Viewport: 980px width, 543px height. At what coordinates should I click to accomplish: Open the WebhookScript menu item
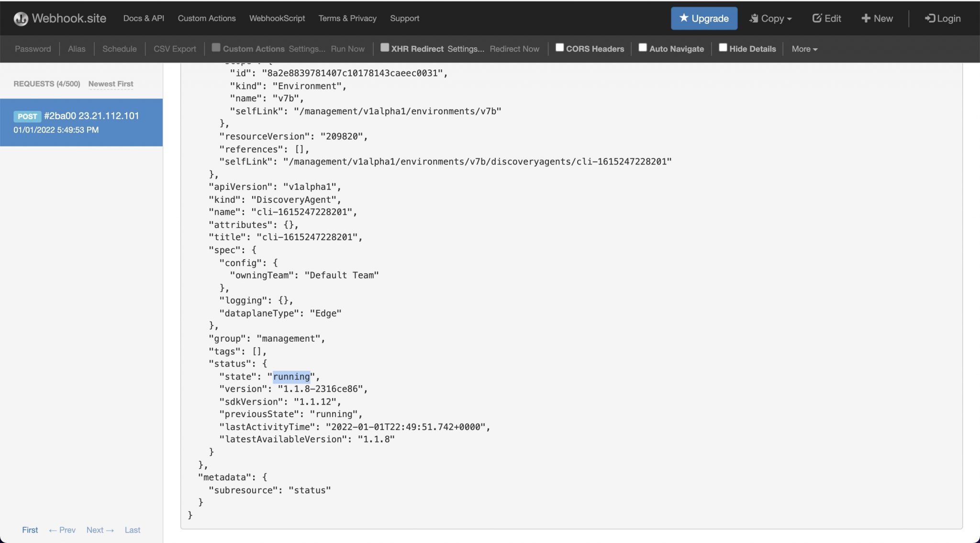click(277, 18)
